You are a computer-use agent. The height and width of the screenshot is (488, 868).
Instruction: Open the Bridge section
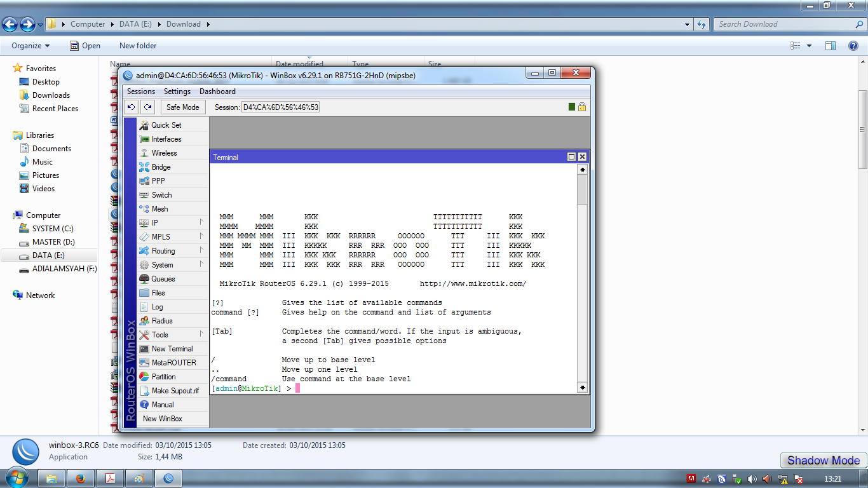pyautogui.click(x=173, y=167)
